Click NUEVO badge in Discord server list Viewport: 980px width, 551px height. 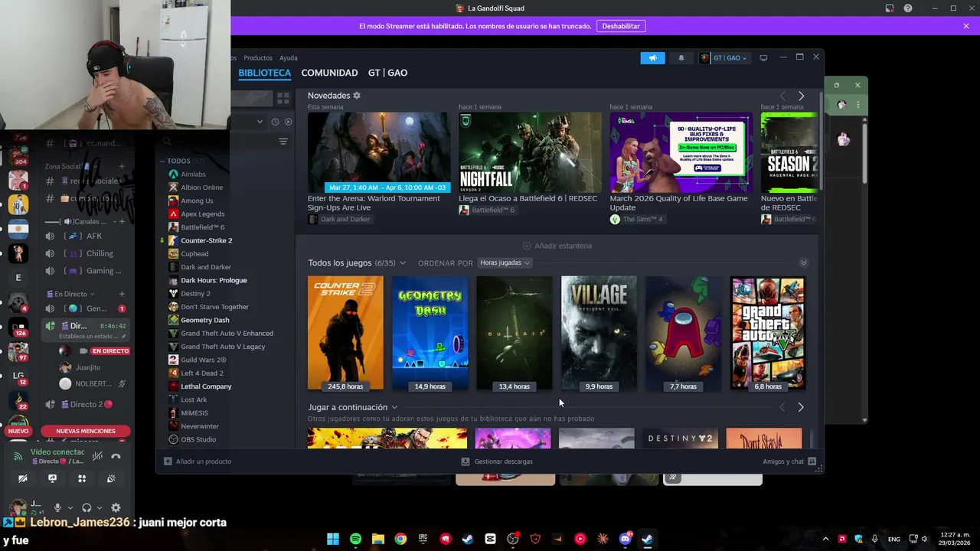(17, 431)
